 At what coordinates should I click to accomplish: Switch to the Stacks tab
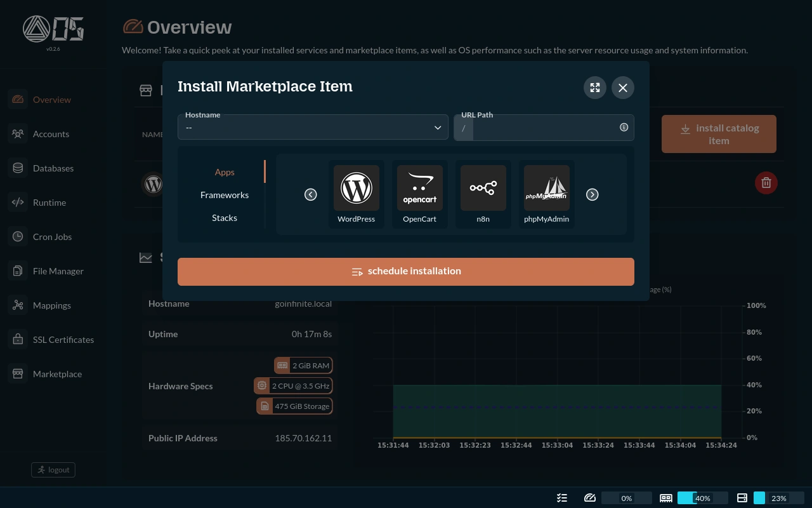225,218
